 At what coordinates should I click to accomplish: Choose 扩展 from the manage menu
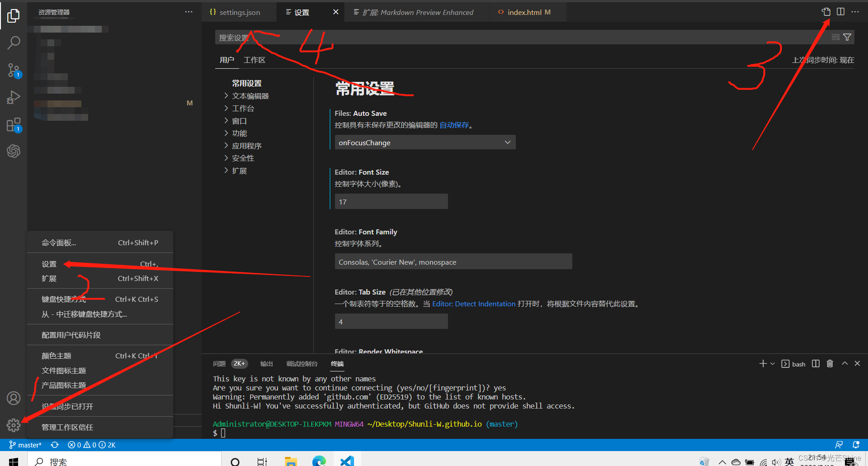[100, 279]
